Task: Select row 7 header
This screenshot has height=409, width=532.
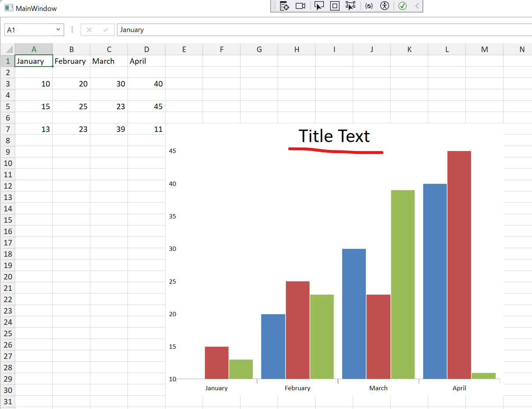Action: [8, 129]
